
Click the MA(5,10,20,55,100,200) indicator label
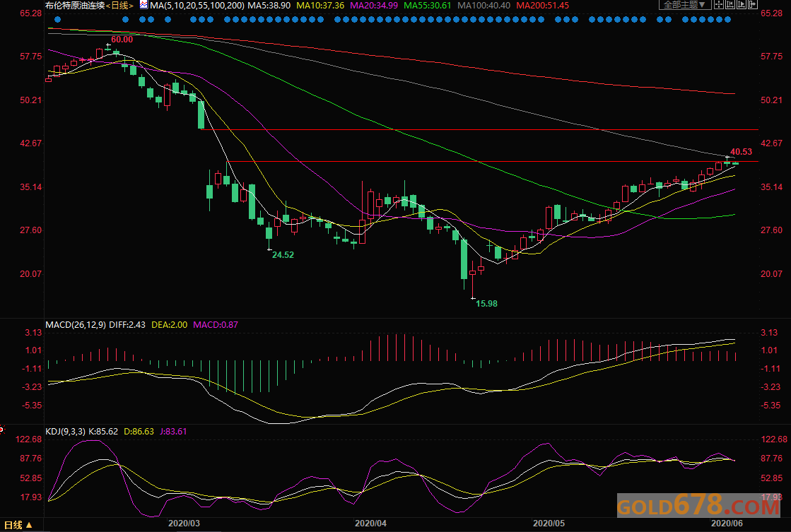pyautogui.click(x=197, y=6)
